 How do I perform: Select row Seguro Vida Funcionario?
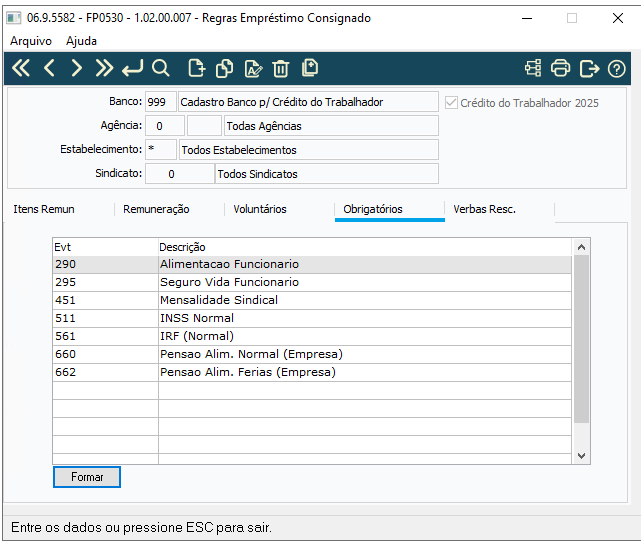pyautogui.click(x=312, y=282)
